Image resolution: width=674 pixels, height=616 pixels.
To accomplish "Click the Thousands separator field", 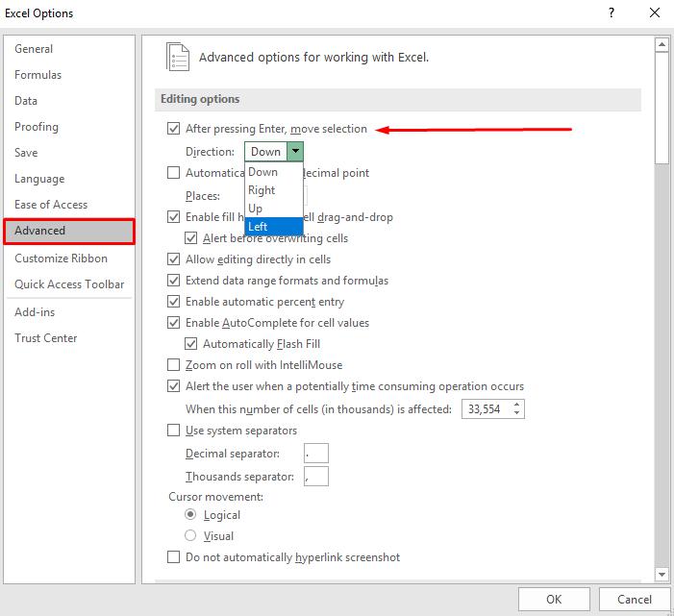I will point(316,477).
